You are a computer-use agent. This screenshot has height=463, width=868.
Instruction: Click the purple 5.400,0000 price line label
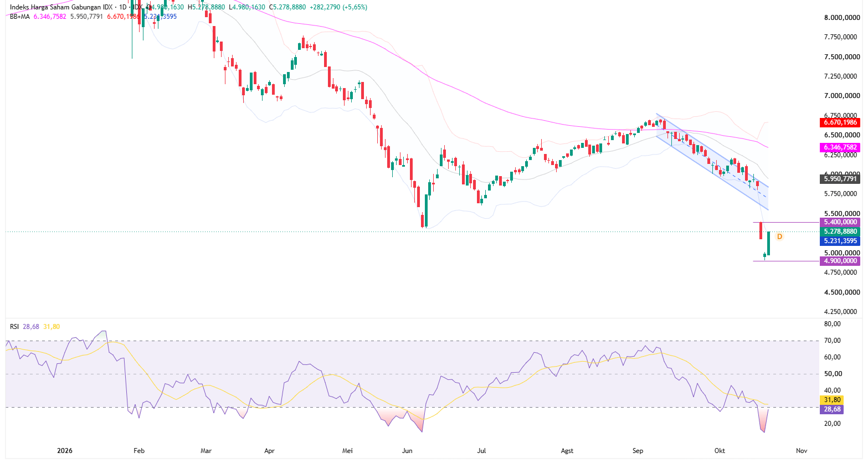(840, 222)
